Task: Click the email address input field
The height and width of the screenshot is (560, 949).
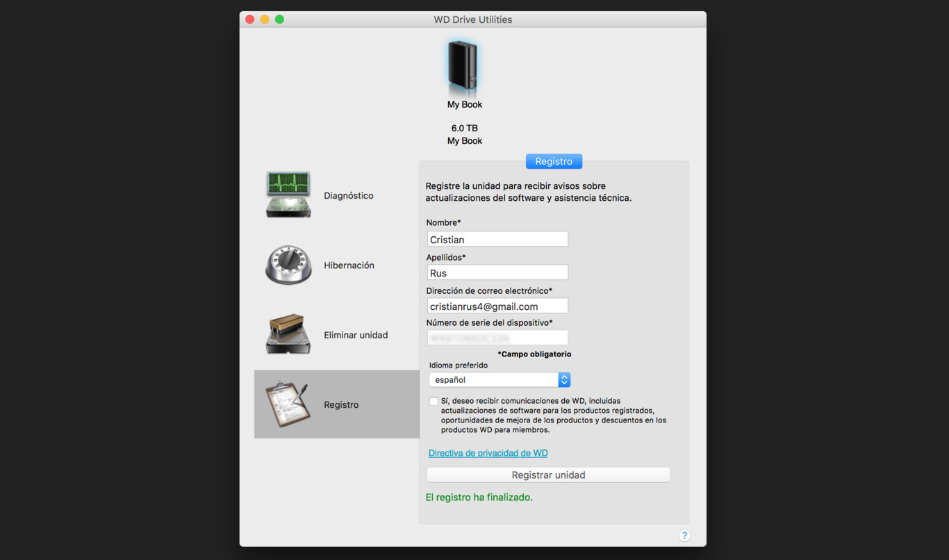Action: [x=497, y=306]
